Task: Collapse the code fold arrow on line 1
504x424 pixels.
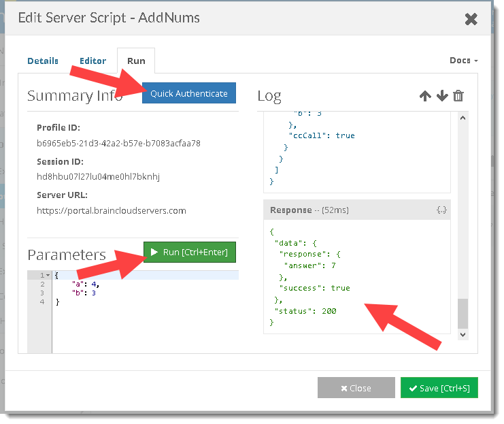Action: 48,275
